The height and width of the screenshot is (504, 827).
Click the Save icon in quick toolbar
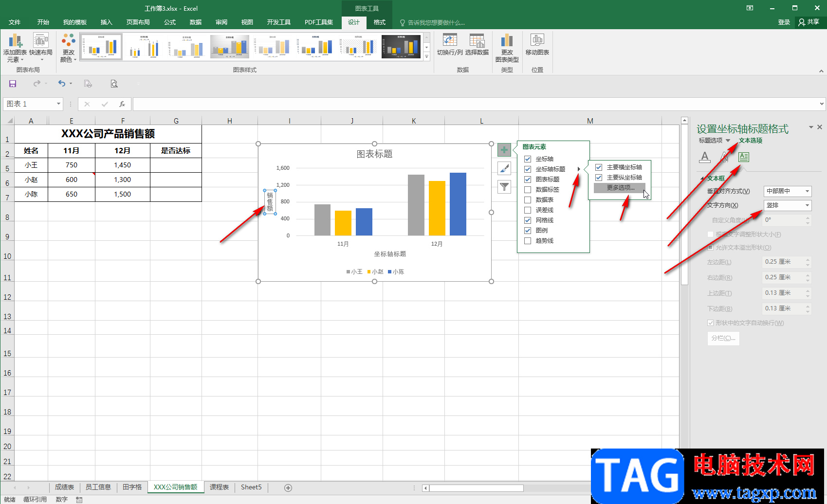pyautogui.click(x=13, y=84)
